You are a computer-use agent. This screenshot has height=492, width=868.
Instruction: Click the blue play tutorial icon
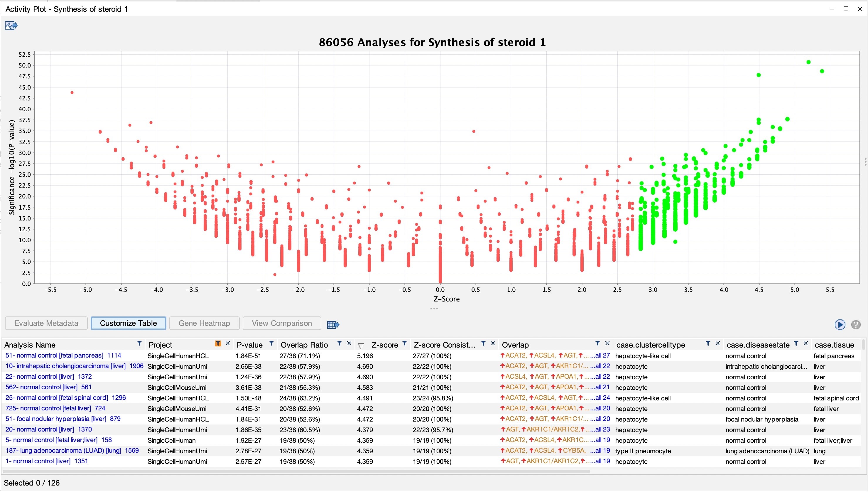(x=840, y=324)
